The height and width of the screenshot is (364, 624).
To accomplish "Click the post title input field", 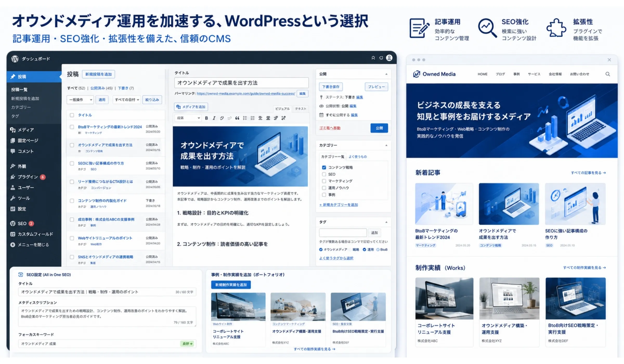I will pyautogui.click(x=242, y=83).
